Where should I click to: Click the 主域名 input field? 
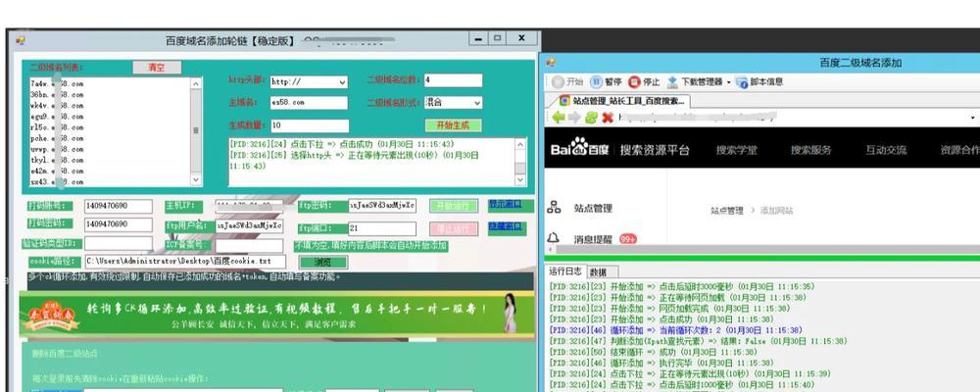(309, 103)
